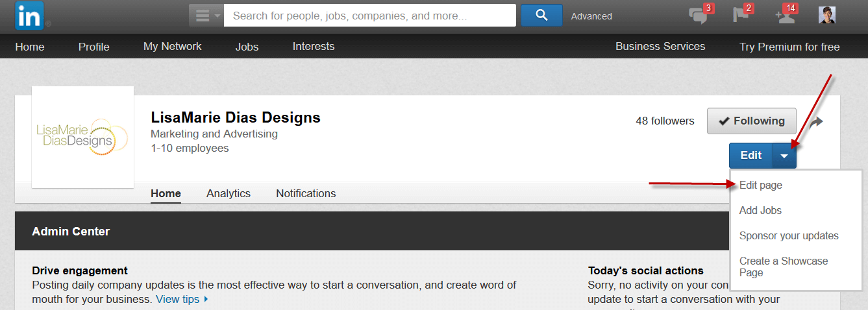
Task: Choose Sponsor your updates option
Action: pyautogui.click(x=789, y=236)
